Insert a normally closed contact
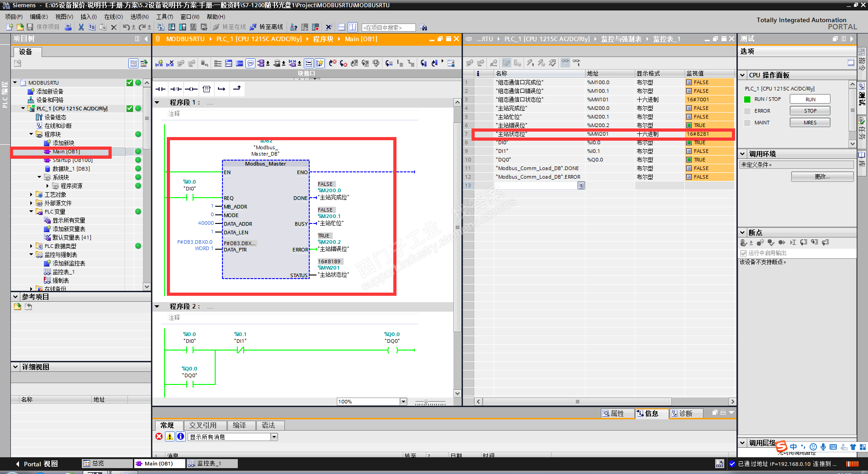The width and height of the screenshot is (868, 474). click(x=176, y=89)
